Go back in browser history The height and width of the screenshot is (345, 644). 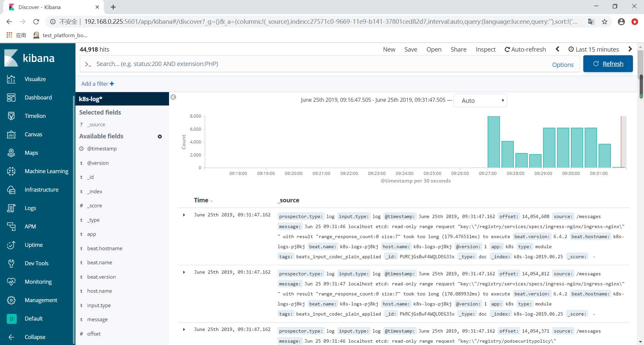point(9,21)
